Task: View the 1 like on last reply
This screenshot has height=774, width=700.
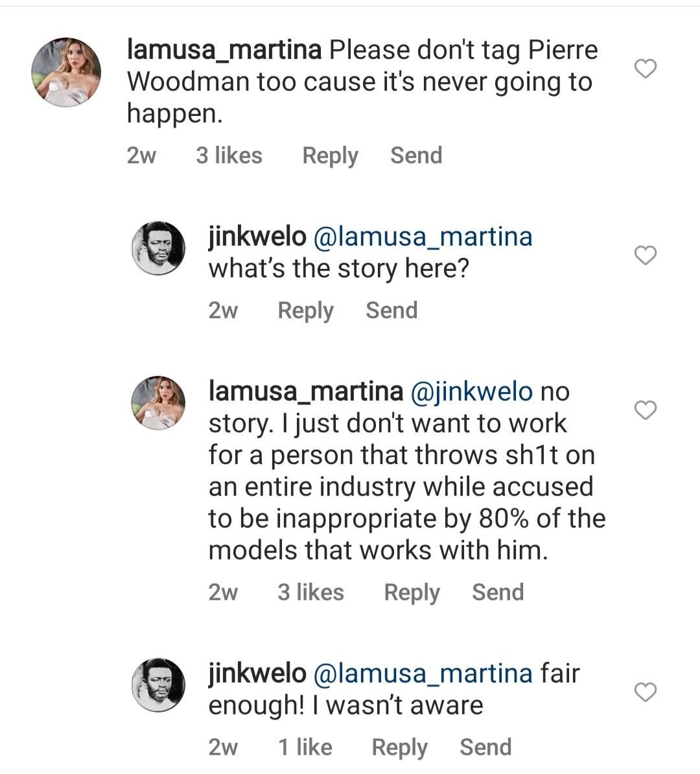Action: [x=305, y=747]
